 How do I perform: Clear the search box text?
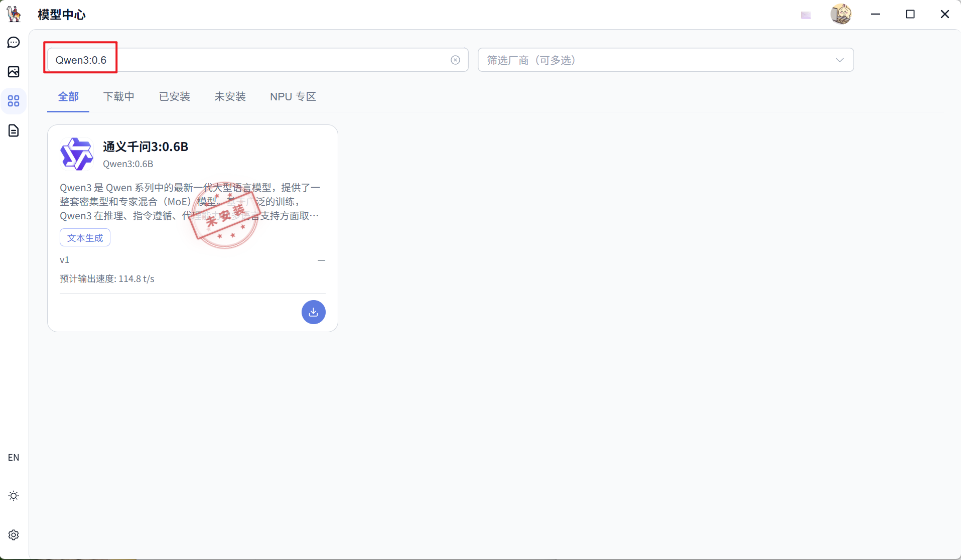click(455, 60)
